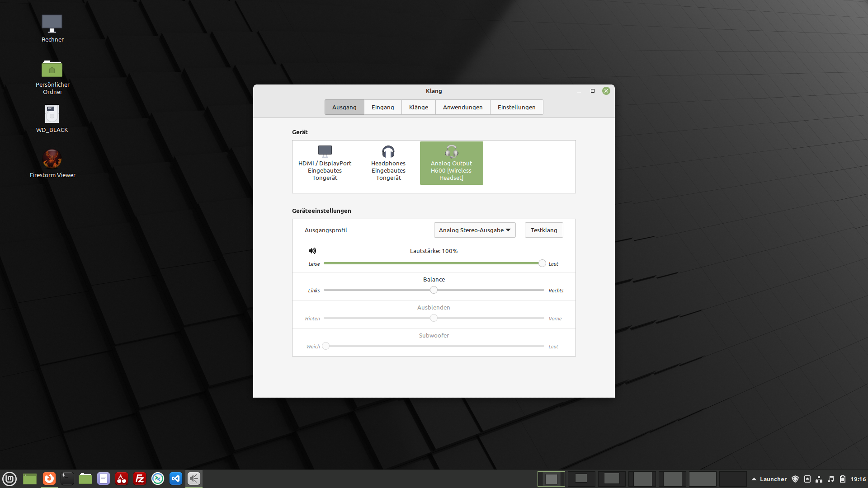Switch to the Einstellungen tab

(x=516, y=107)
